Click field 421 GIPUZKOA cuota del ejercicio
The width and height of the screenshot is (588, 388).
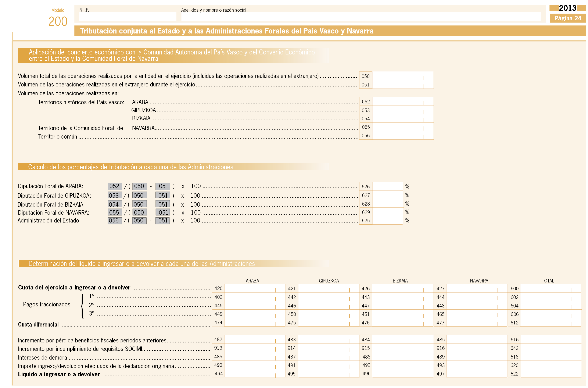(329, 288)
